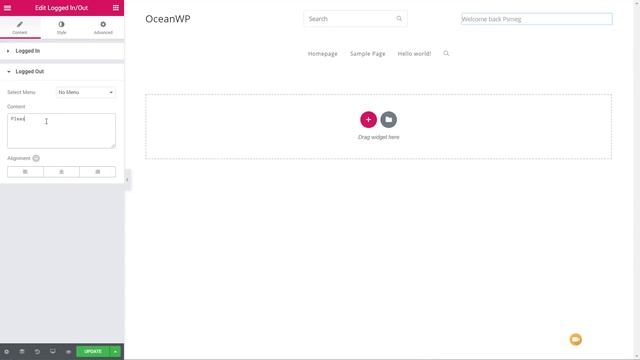This screenshot has height=360, width=640.
Task: Select the Welcome back widget
Action: point(537,19)
